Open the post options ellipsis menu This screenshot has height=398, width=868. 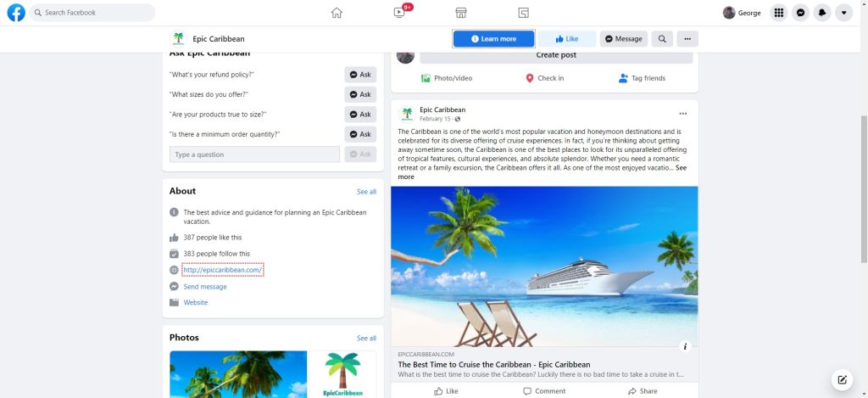click(682, 114)
